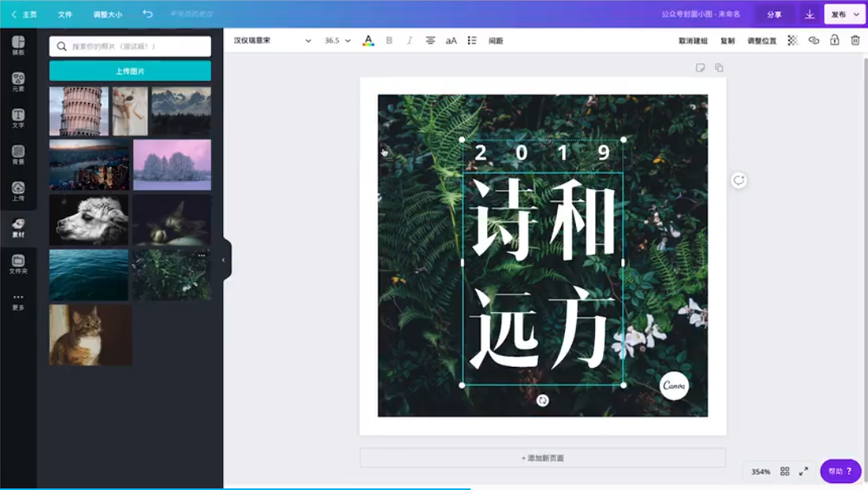The width and height of the screenshot is (868, 490).
Task: Duplicate page with copy icon
Action: (x=719, y=68)
